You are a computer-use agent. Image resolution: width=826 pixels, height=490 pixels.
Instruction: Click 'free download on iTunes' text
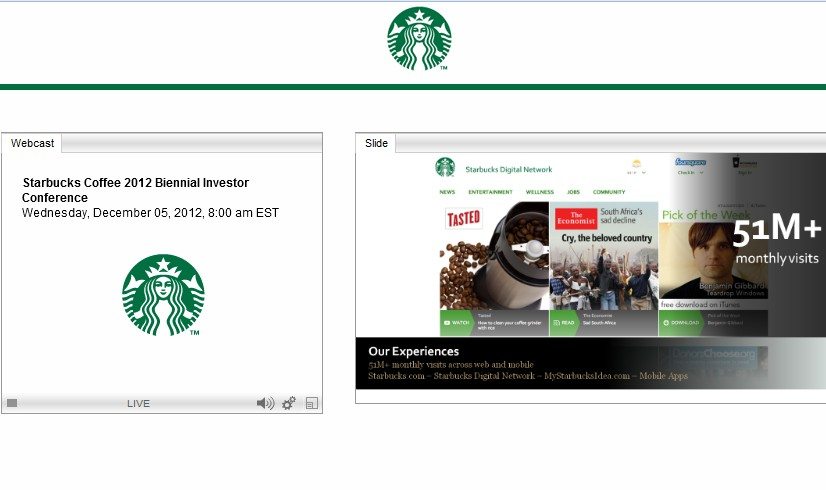700,305
